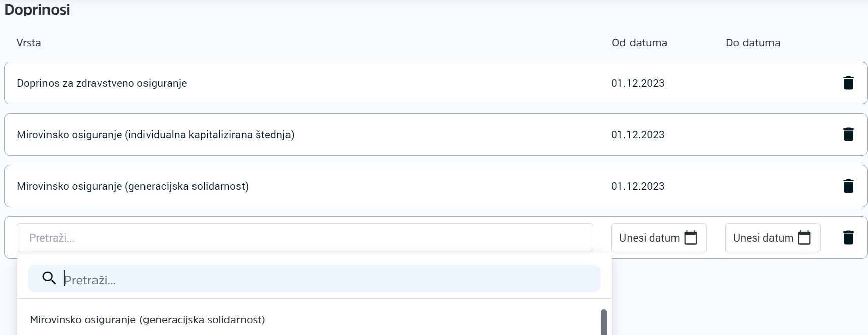Focus the dropdown search Pretraži field
868x335 pixels.
[328, 279]
